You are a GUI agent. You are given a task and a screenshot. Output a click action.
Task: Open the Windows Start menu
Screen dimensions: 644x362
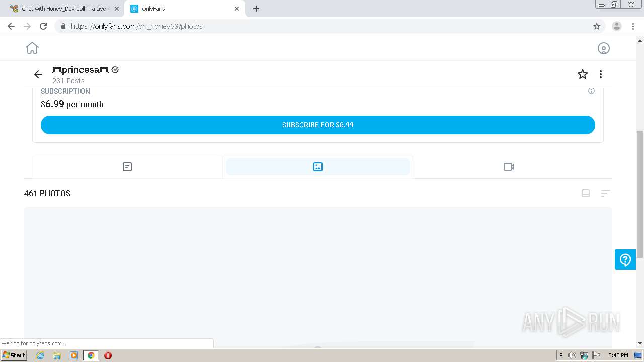click(x=14, y=355)
